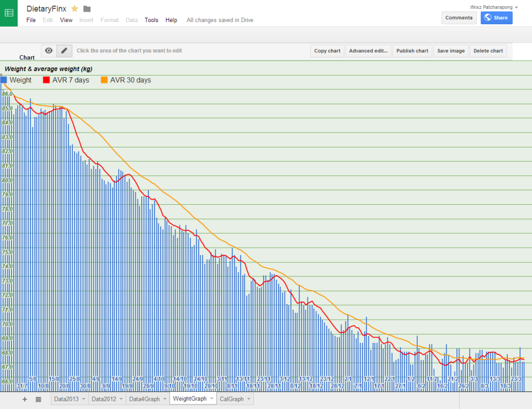The image size is (532, 409).
Task: Star the DietaryFinx document
Action: 75,9
